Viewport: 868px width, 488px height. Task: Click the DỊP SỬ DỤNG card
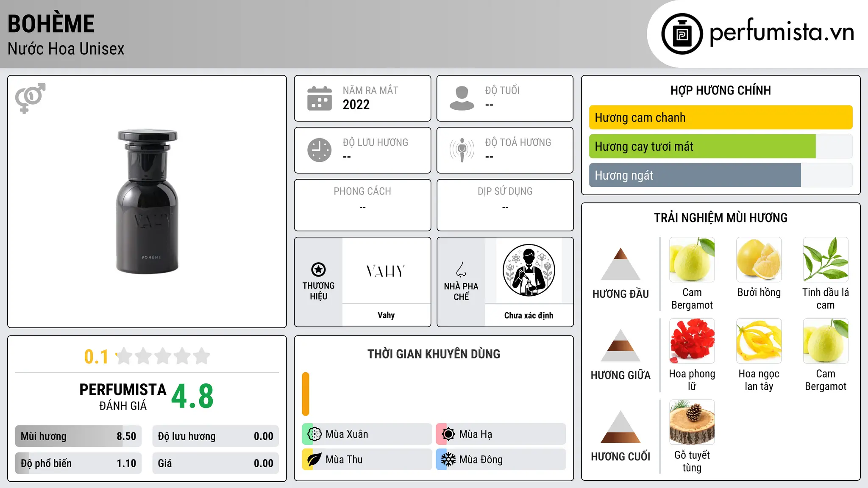tap(505, 205)
